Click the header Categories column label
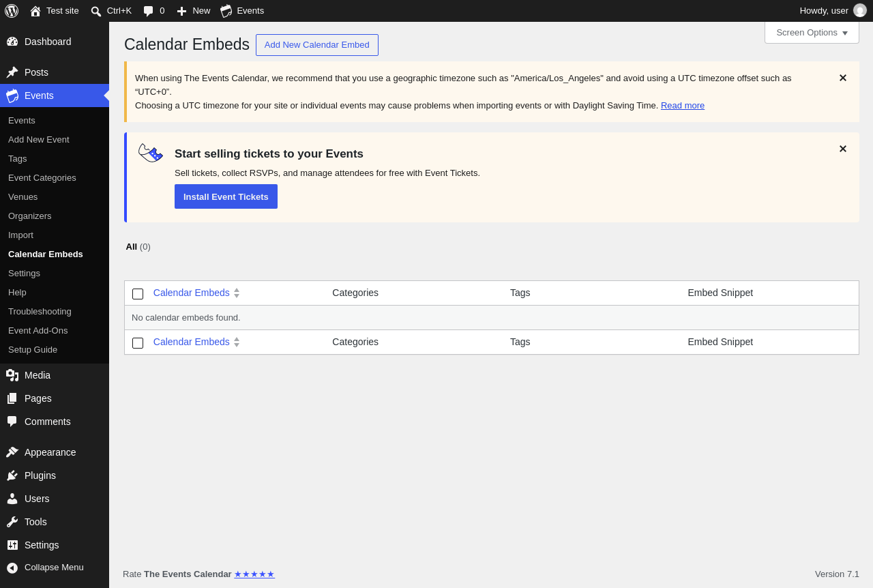The width and height of the screenshot is (873, 588). 355,293
